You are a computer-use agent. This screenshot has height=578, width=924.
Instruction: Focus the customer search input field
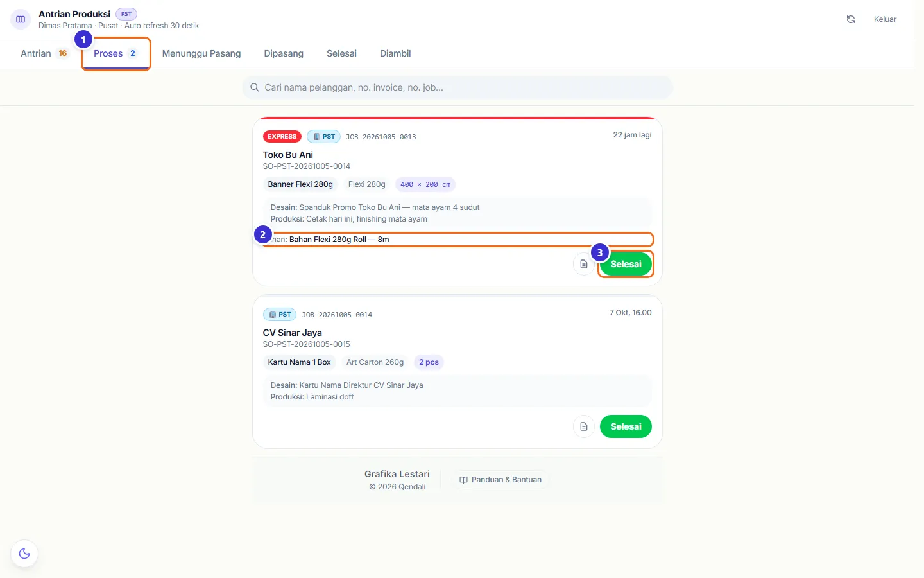(458, 87)
